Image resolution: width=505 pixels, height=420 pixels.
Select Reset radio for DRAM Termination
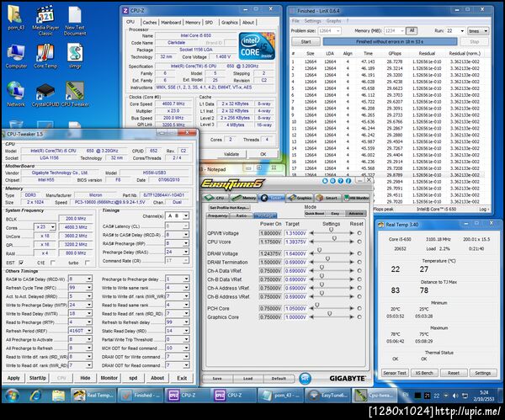coord(359,262)
